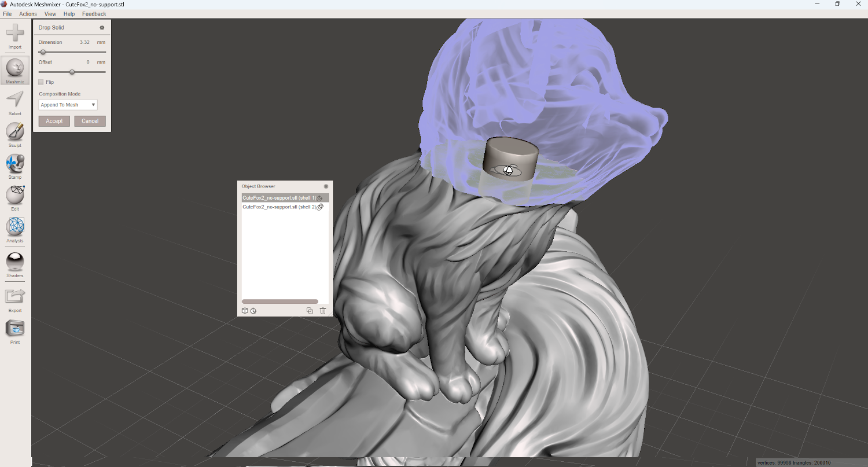This screenshot has width=868, height=467.
Task: Open the Print tool
Action: tap(15, 329)
